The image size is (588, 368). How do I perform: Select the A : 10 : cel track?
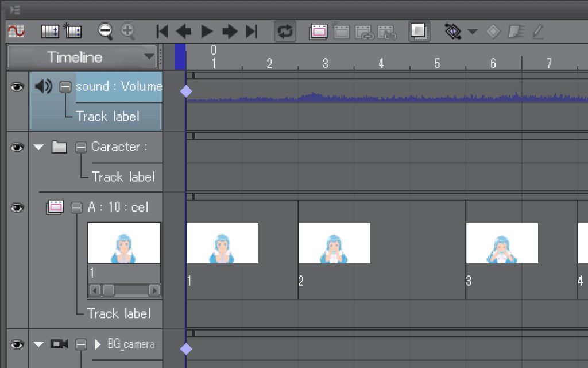click(x=118, y=208)
